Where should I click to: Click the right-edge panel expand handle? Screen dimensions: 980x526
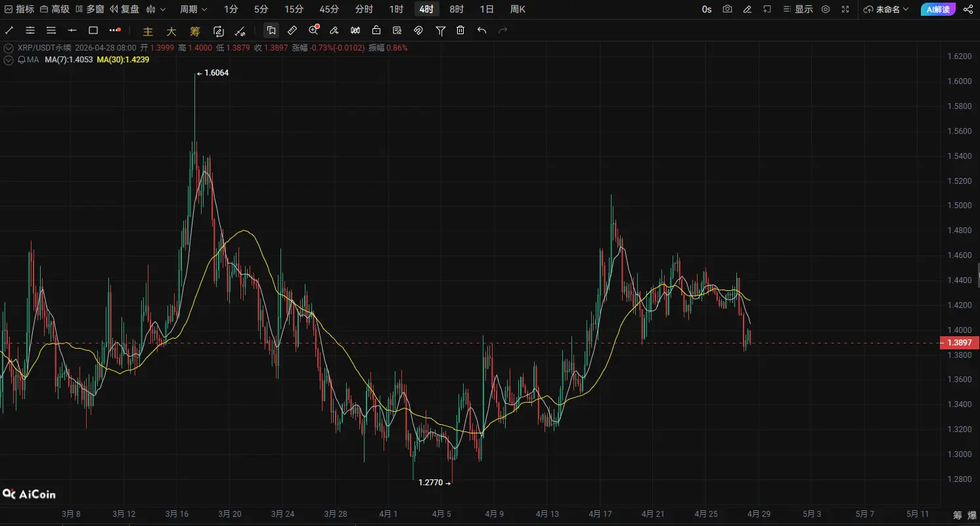coord(978,274)
